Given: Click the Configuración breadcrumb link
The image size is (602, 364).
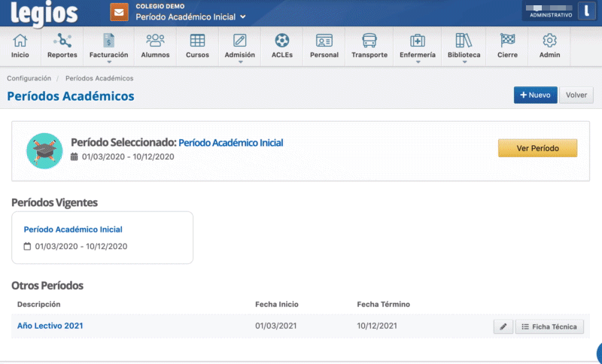Looking at the screenshot, I should point(29,78).
